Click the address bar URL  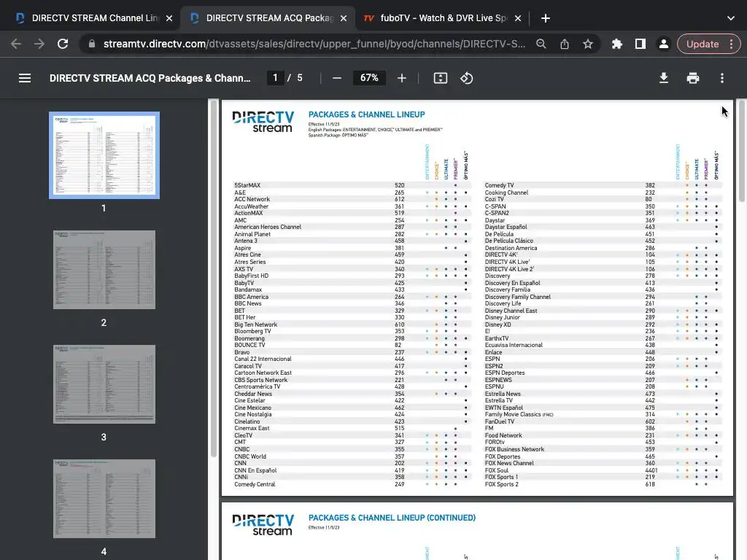tap(314, 44)
